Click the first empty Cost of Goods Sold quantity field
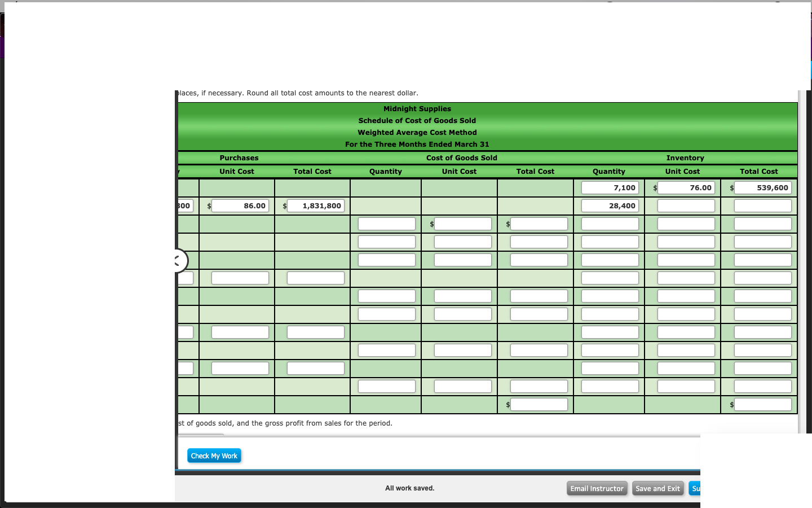812x508 pixels. click(386, 224)
